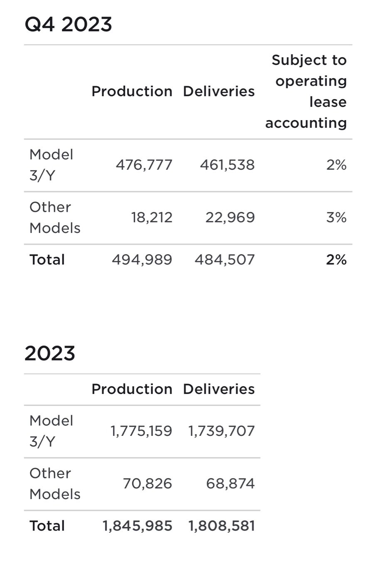Select the 70,826 Other Models production
Screen dimensions: 392x564
(147, 483)
